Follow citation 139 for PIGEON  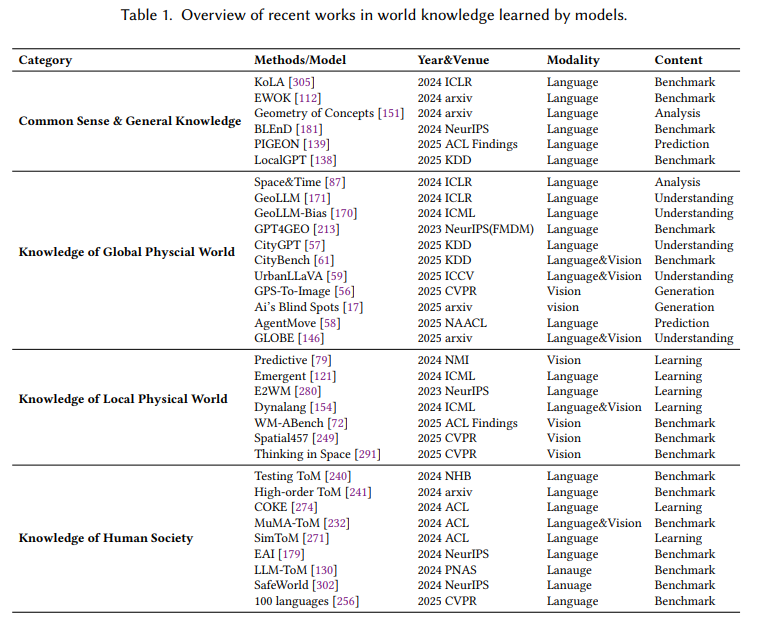click(x=316, y=144)
